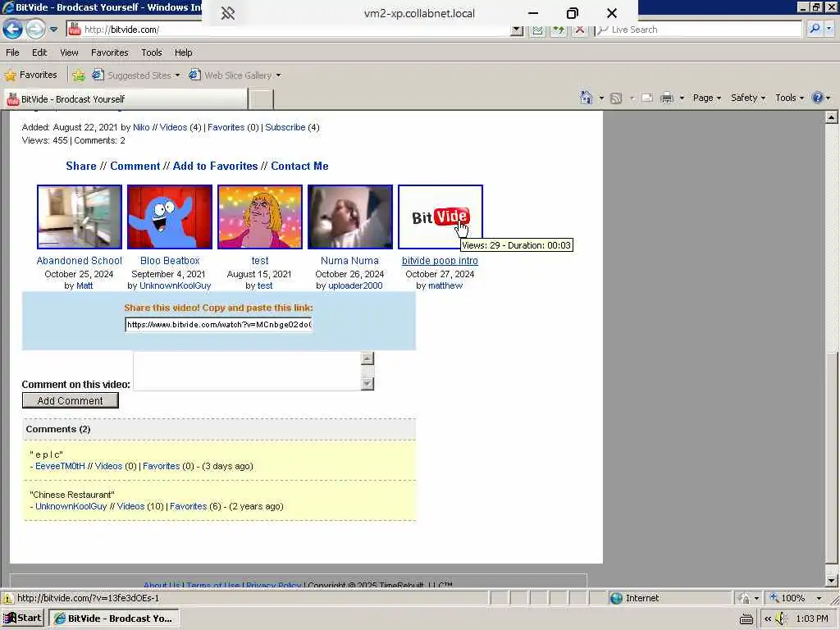The height and width of the screenshot is (630, 840).
Task: Click the tray keyboard icon
Action: click(x=746, y=619)
